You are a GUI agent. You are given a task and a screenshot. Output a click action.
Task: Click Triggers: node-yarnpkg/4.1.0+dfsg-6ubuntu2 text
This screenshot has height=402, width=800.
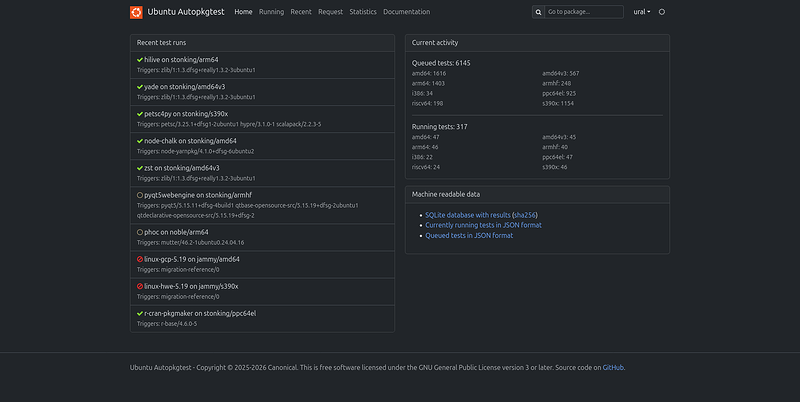click(x=195, y=152)
